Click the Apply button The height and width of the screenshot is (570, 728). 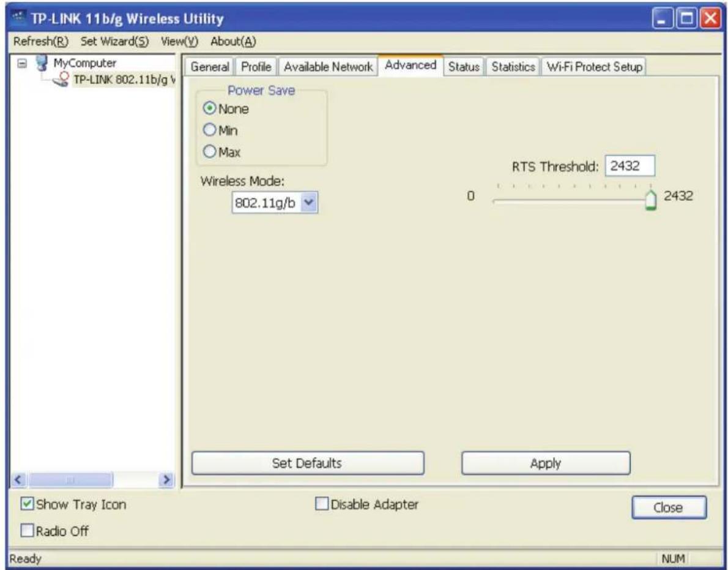click(546, 463)
